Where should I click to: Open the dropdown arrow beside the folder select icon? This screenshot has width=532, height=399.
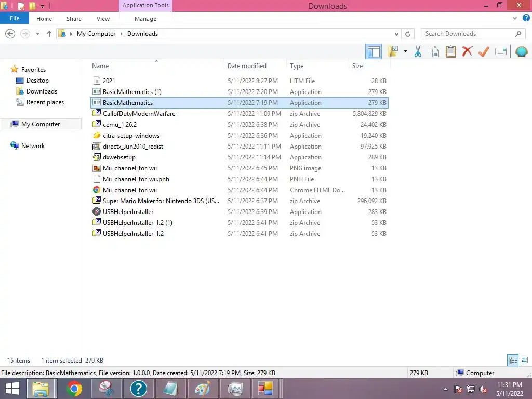coord(405,51)
